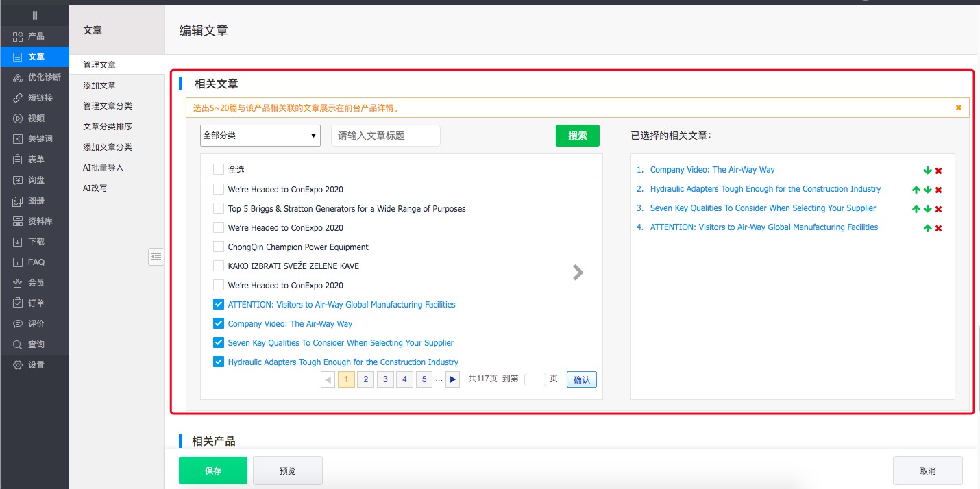Open the short link (短链接) sidebar icon

[x=19, y=98]
